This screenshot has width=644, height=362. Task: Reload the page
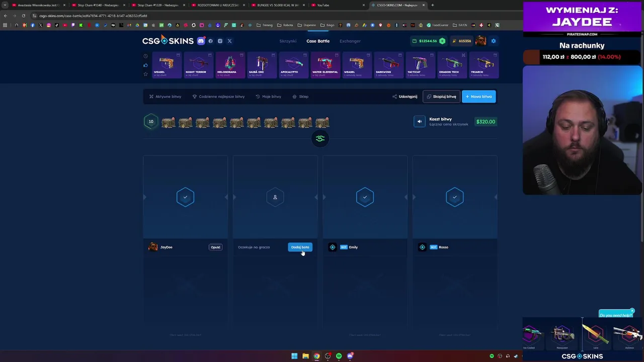coord(23,16)
